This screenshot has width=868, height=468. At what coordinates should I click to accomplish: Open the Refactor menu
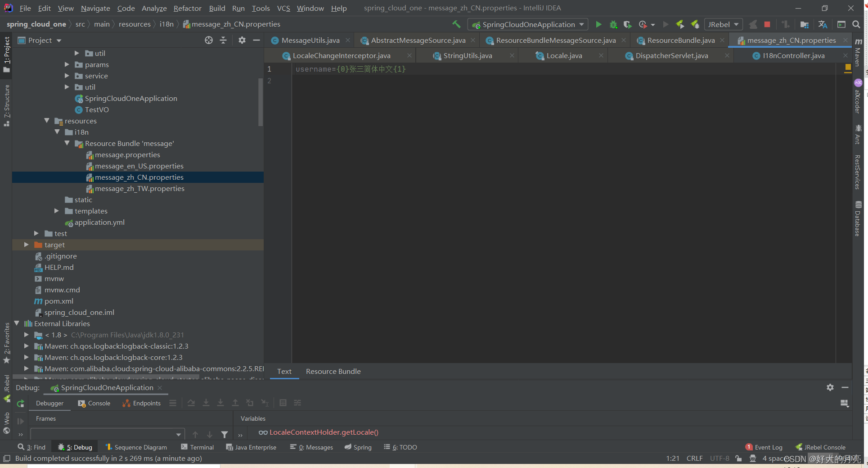[x=187, y=8]
